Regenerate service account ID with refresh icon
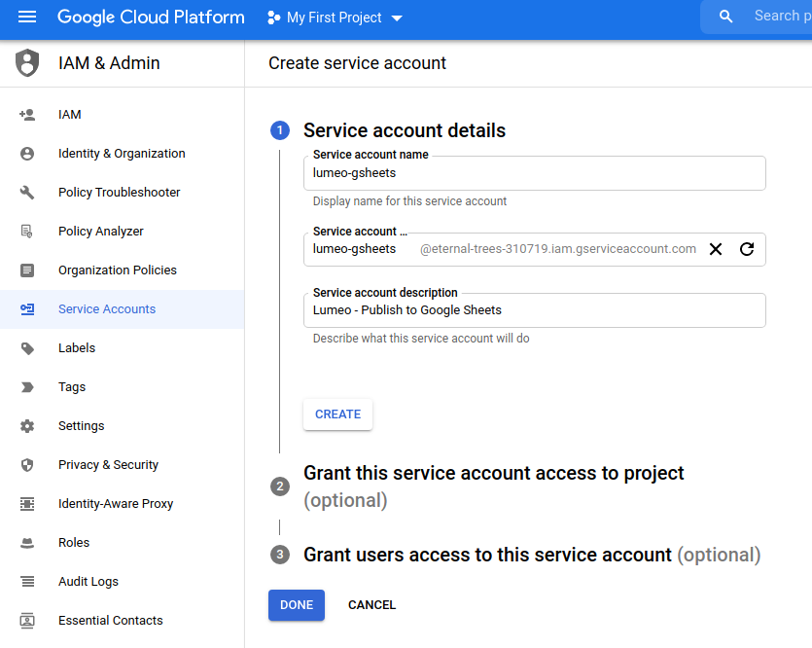This screenshot has width=812, height=648. pyautogui.click(x=747, y=249)
